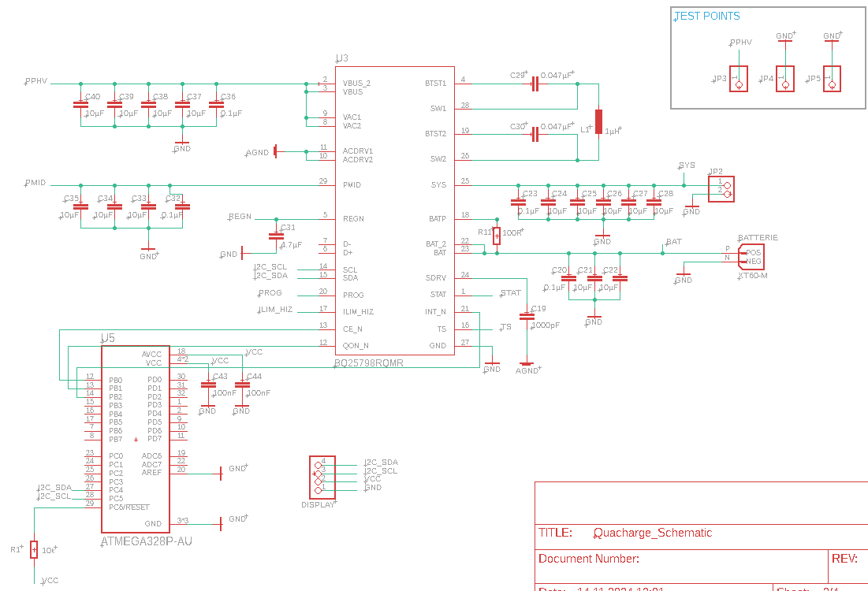Pick capacitor C36 symbol
Image resolution: width=868 pixels, height=591 pixels.
point(217,105)
